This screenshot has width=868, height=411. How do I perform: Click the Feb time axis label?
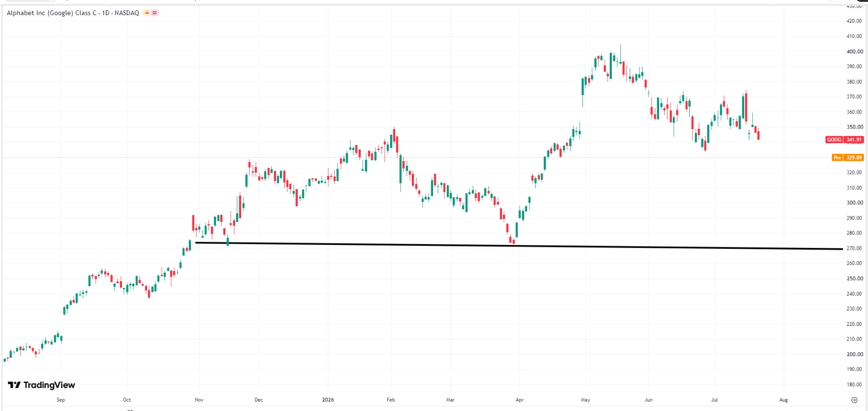[391, 400]
